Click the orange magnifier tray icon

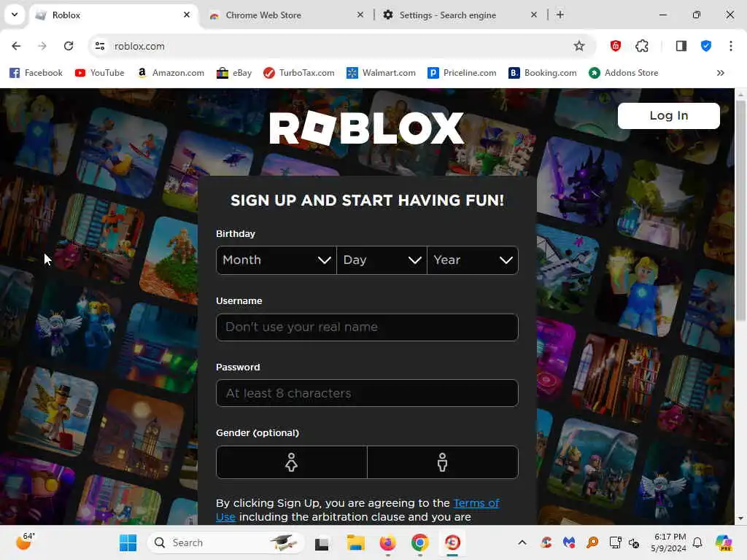coord(592,542)
